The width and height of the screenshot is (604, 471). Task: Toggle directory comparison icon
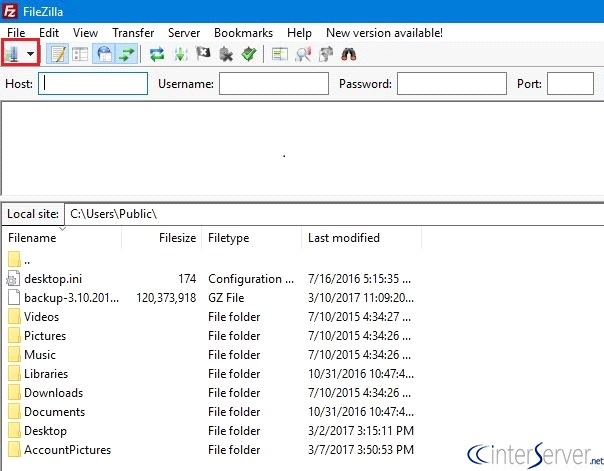tap(303, 54)
